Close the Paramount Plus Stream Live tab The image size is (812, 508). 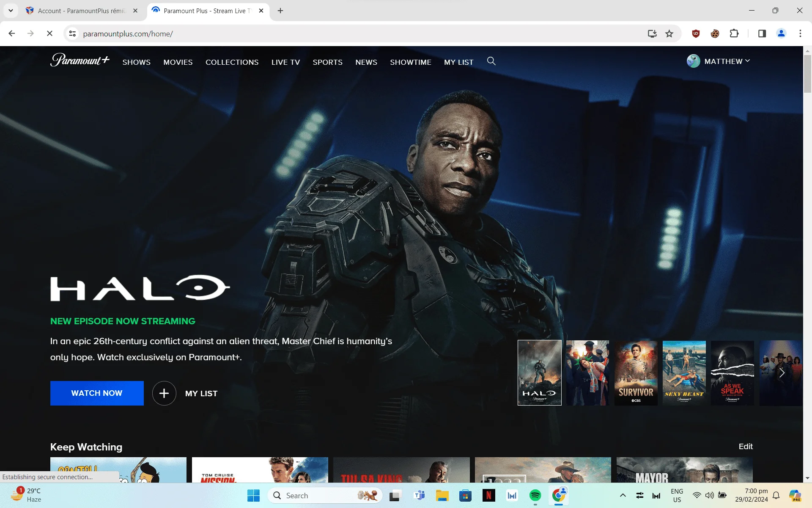[261, 11]
